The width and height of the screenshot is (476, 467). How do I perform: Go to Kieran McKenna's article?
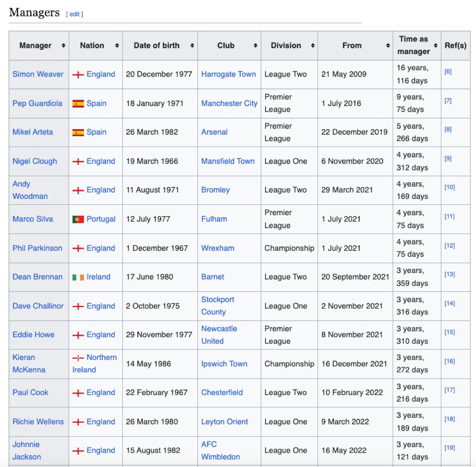29,363
